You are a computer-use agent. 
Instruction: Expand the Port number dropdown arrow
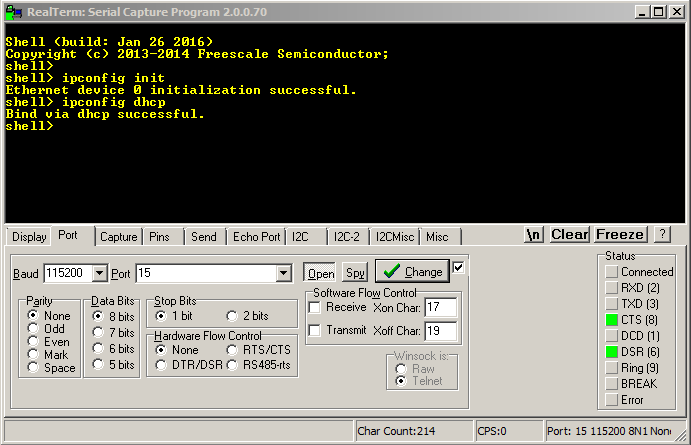click(x=284, y=274)
